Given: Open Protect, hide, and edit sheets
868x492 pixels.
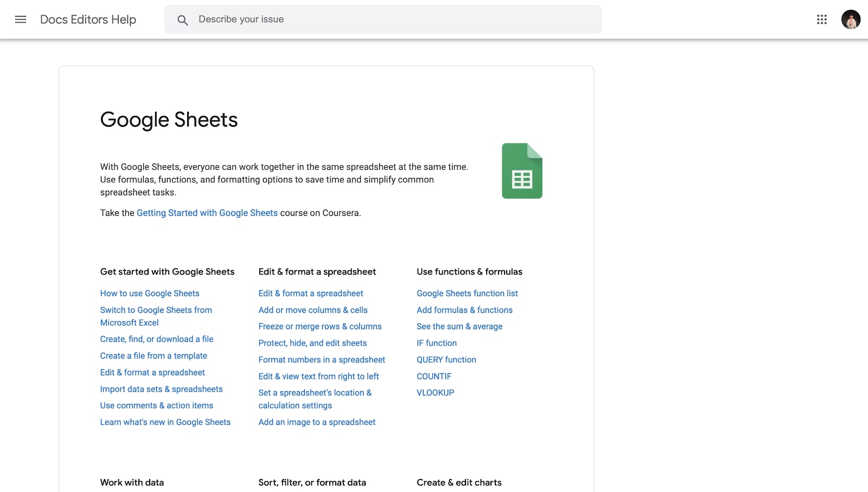Looking at the screenshot, I should tap(312, 343).
